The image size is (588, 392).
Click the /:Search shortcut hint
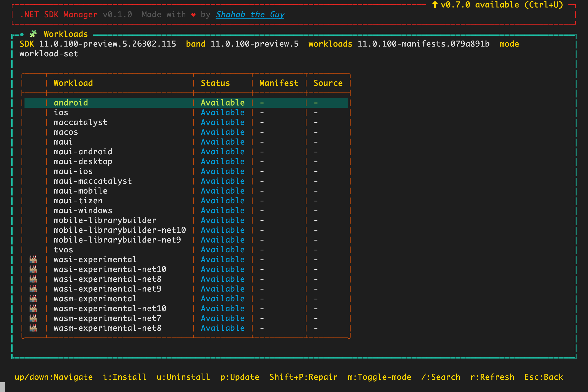(441, 377)
